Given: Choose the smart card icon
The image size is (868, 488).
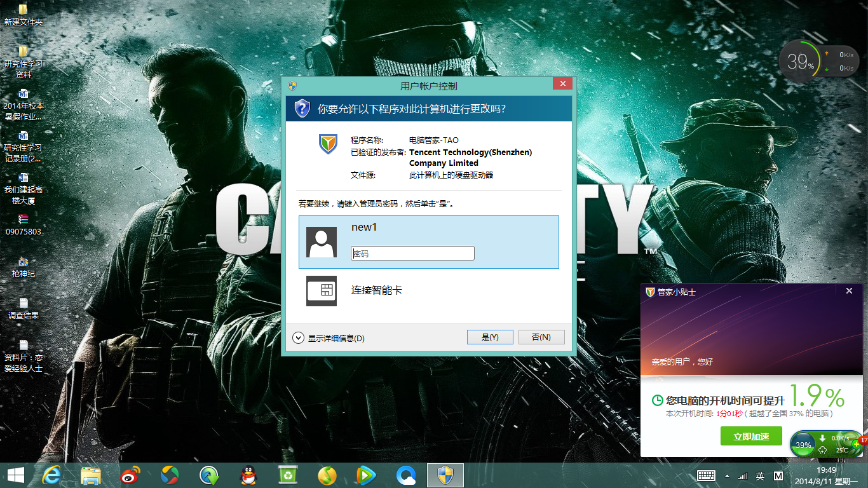Looking at the screenshot, I should point(322,291).
